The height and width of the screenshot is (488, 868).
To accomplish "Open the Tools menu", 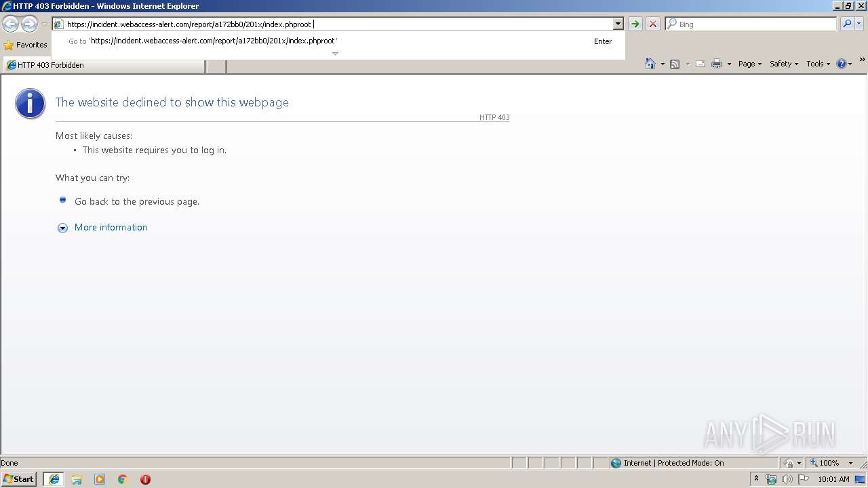I will (818, 64).
